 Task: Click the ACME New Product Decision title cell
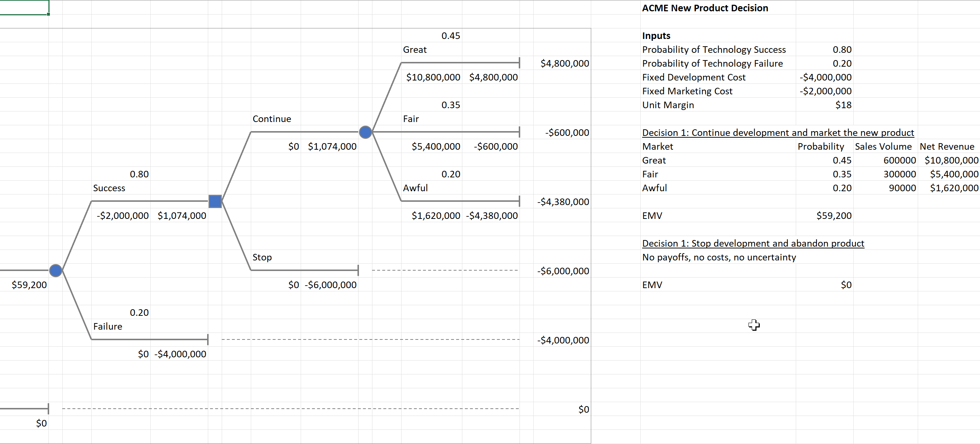[704, 8]
